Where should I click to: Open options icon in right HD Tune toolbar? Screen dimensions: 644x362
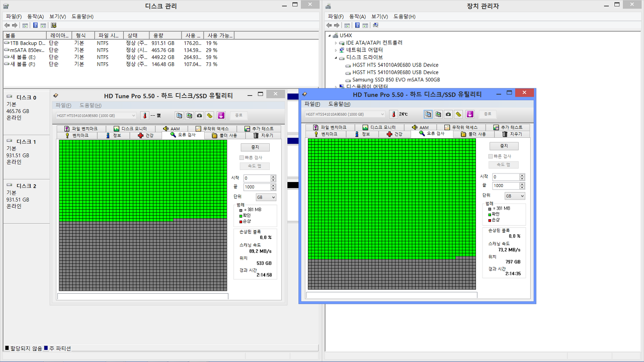(x=458, y=114)
